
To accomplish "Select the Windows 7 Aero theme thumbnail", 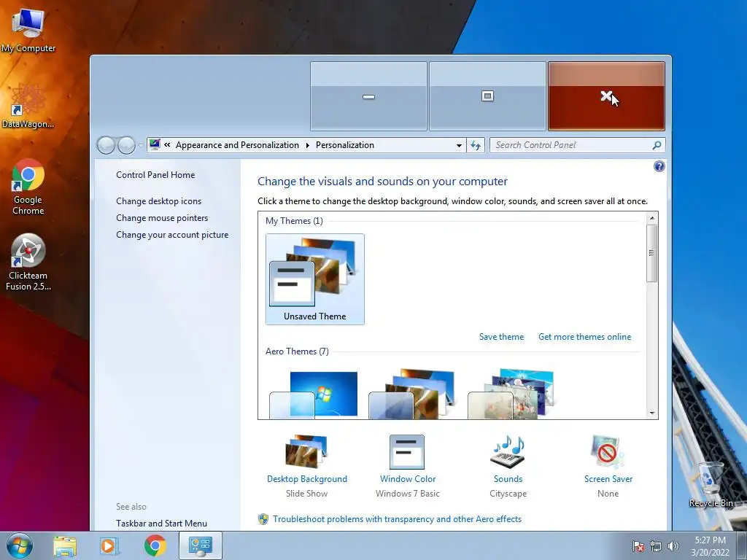I will coord(314,394).
